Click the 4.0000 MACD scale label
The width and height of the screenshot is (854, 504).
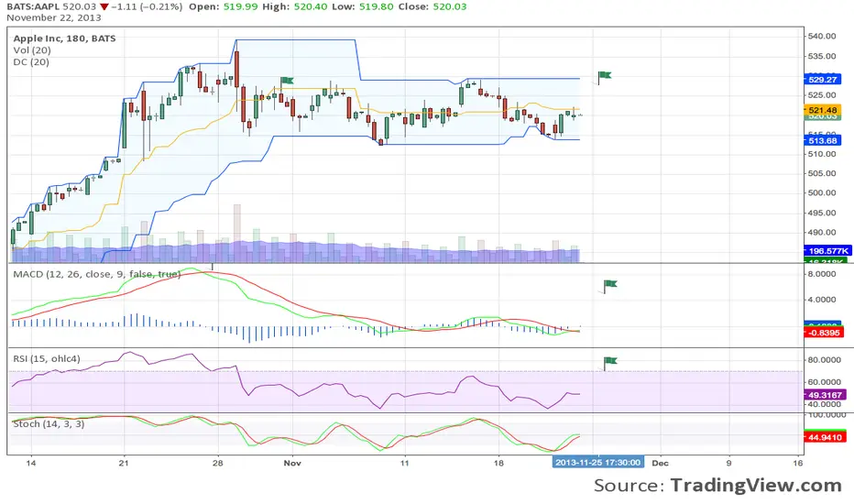tap(823, 300)
